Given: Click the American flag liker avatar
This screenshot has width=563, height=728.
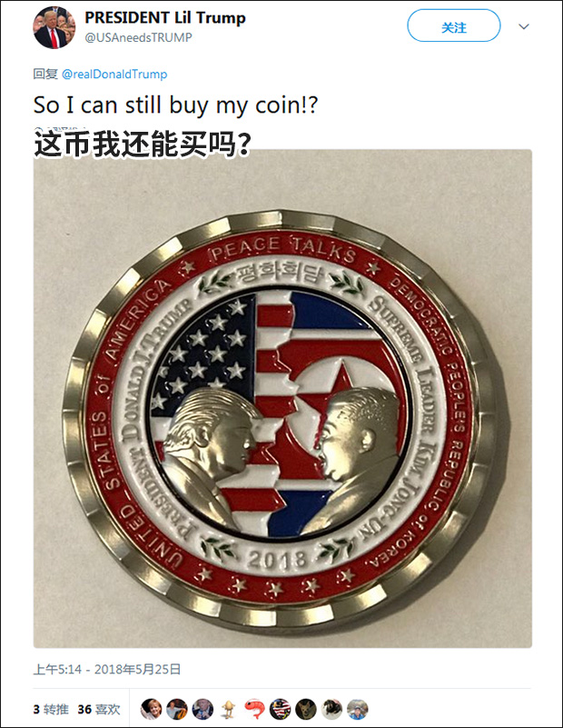Looking at the screenshot, I should (280, 709).
